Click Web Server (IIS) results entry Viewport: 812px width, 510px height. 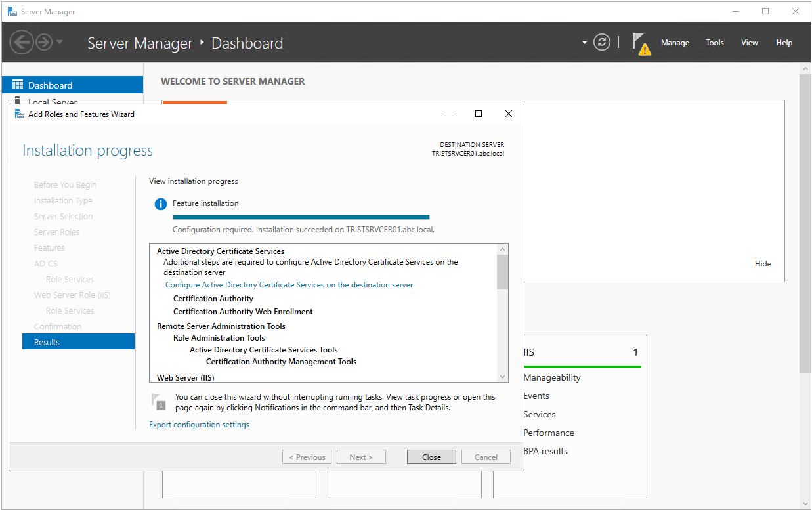(x=186, y=378)
